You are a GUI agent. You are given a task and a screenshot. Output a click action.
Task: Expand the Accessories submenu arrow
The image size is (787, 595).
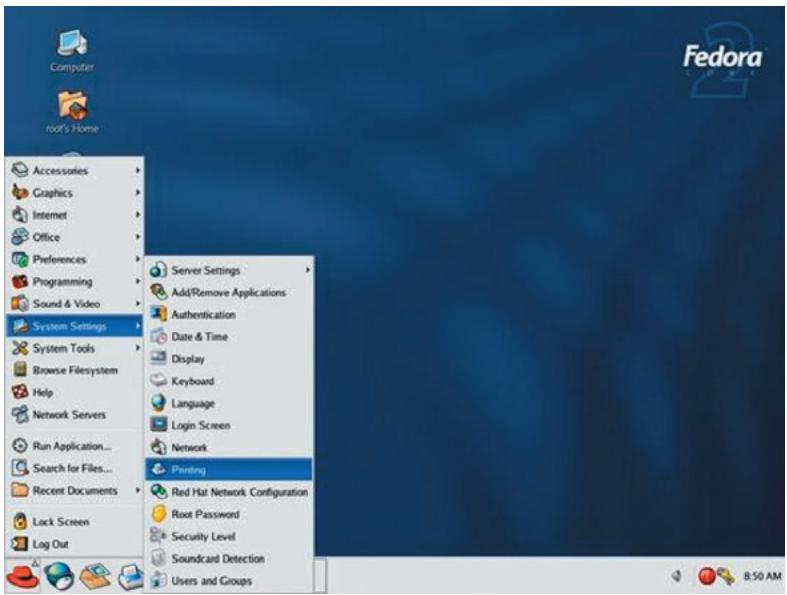coord(137,170)
